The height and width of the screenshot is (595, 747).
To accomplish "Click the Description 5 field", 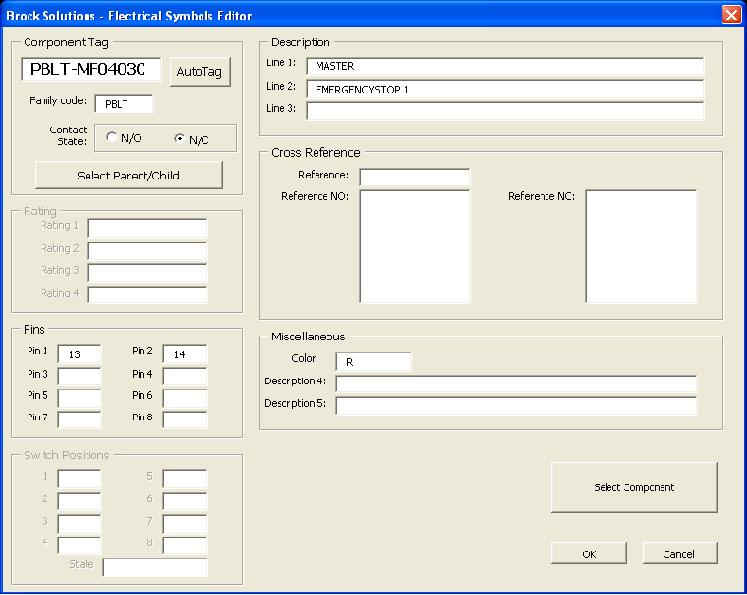I will coord(516,406).
